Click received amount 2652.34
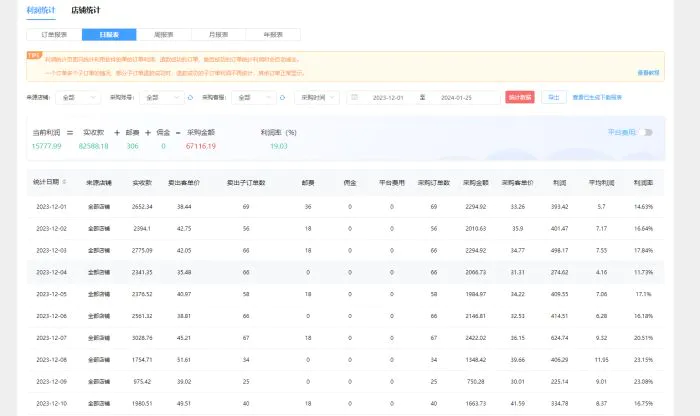 142,207
